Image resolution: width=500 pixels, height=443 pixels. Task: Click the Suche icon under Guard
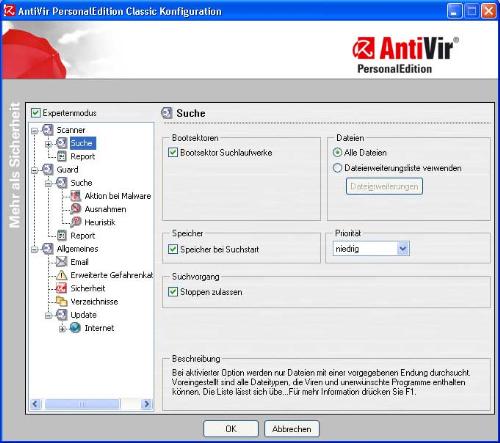pos(62,183)
